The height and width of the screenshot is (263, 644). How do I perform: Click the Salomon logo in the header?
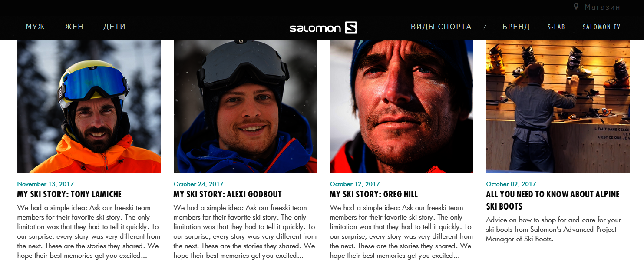[x=323, y=28]
